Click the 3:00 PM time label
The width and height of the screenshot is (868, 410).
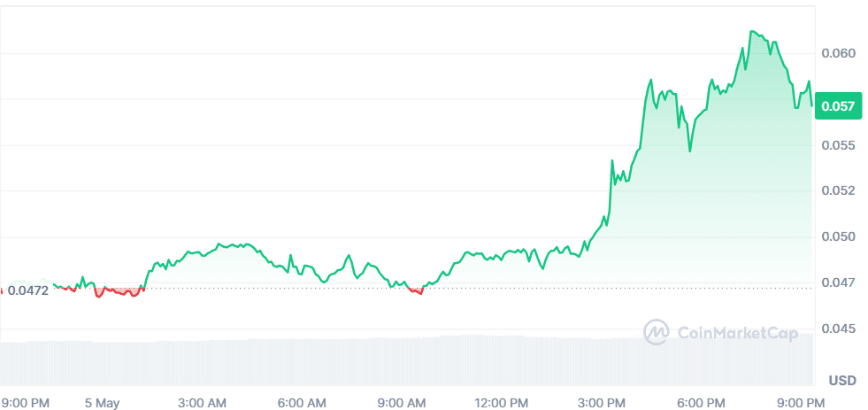[606, 403]
